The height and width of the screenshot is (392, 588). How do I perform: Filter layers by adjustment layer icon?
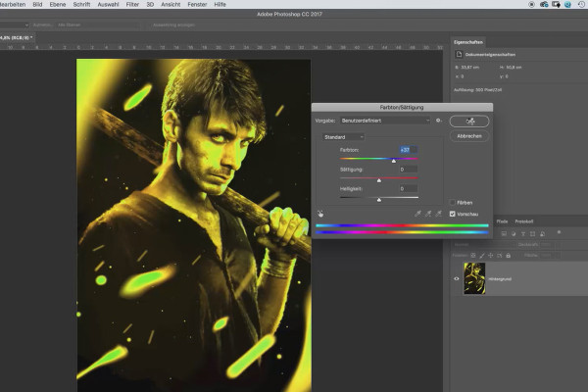tap(514, 233)
